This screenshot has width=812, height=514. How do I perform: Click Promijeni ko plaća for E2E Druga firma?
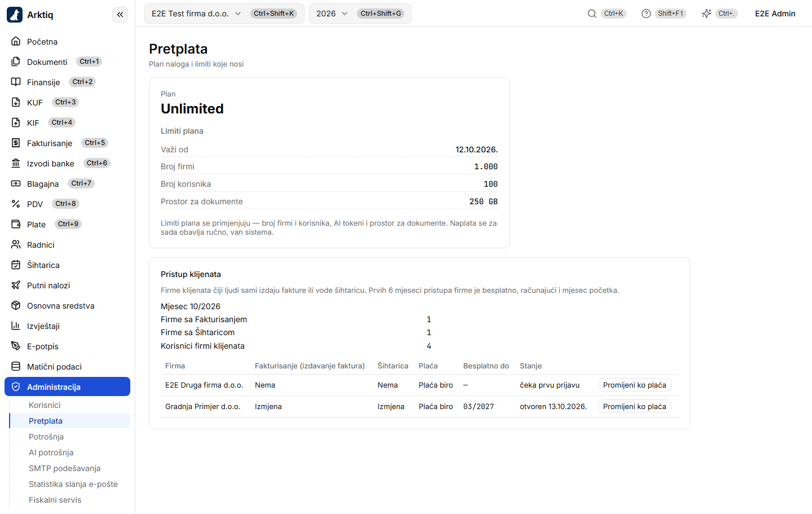point(634,385)
